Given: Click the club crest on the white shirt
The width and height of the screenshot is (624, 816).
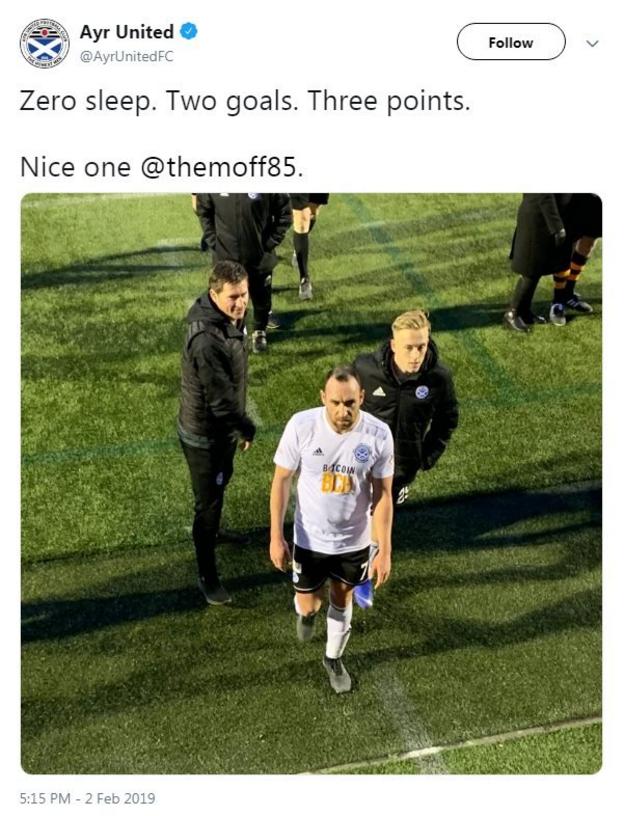Looking at the screenshot, I should coord(362,453).
